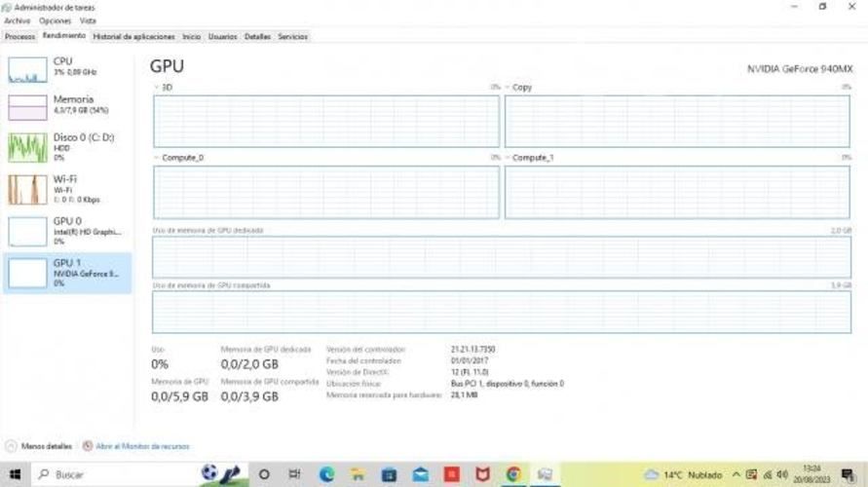Viewport: 868px width, 487px height.
Task: Open the Opciones menu
Action: click(55, 21)
